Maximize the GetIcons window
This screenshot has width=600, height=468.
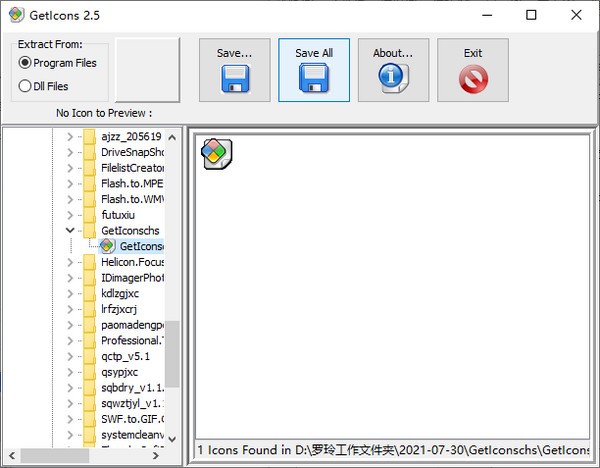[x=531, y=15]
